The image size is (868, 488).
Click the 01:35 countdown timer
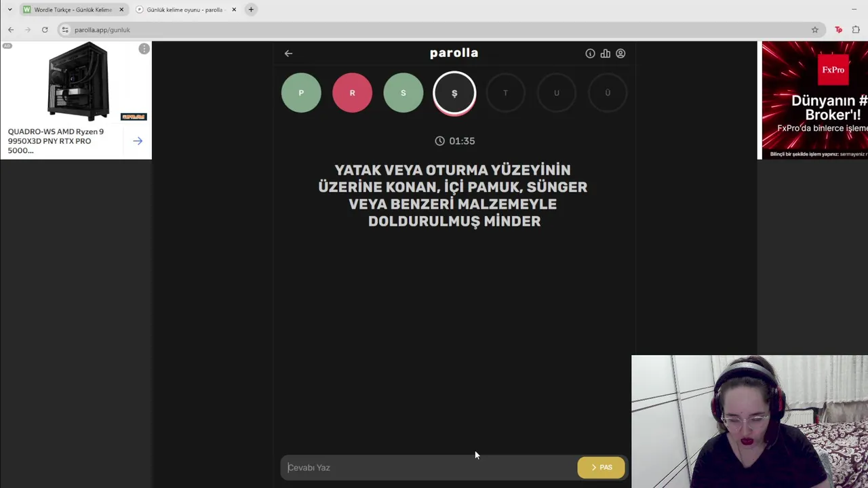point(462,141)
